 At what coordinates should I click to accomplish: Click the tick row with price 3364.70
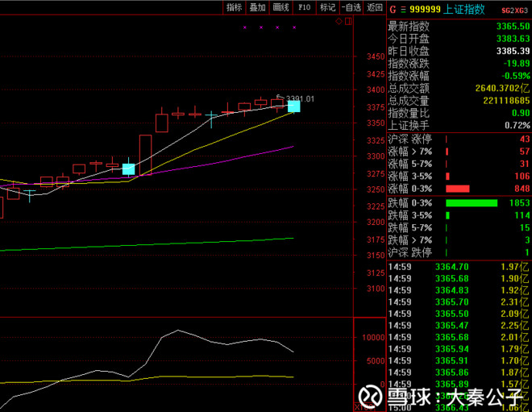tap(459, 267)
